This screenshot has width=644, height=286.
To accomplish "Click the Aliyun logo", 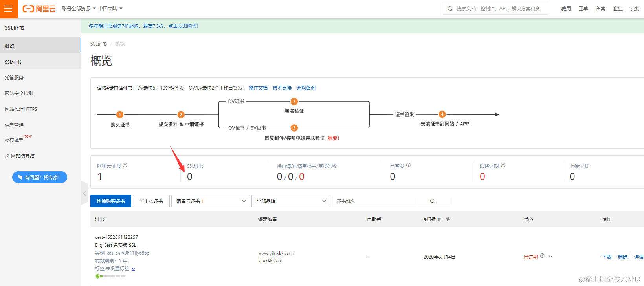I will pyautogui.click(x=39, y=9).
